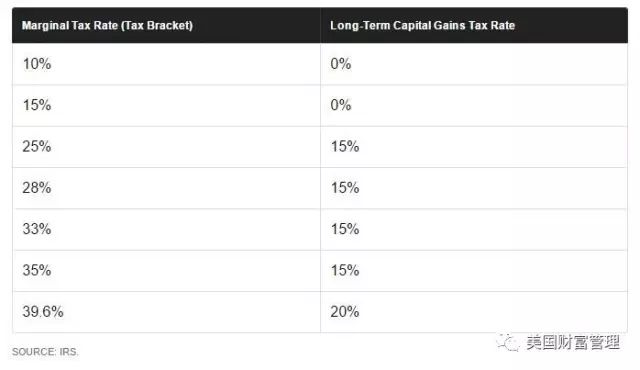The width and height of the screenshot is (640, 370).
Task: Click the Long-Term Capital Gains Tax Rate header
Action: [422, 26]
